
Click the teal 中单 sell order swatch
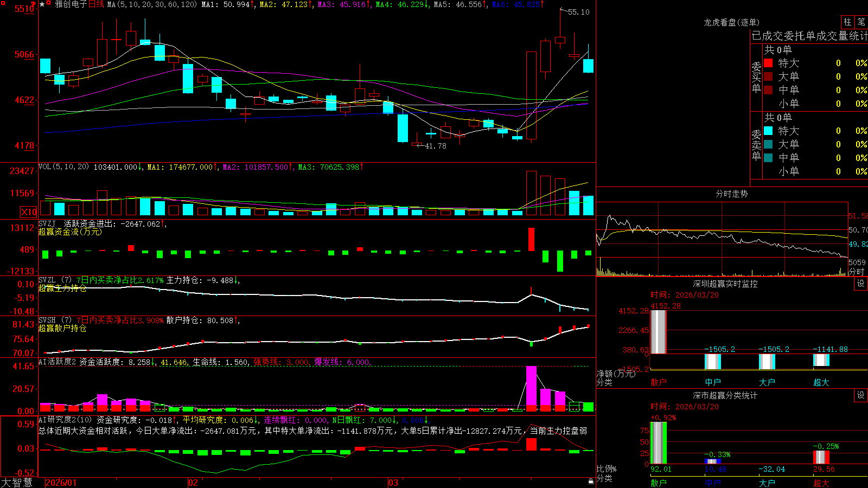[x=768, y=158]
